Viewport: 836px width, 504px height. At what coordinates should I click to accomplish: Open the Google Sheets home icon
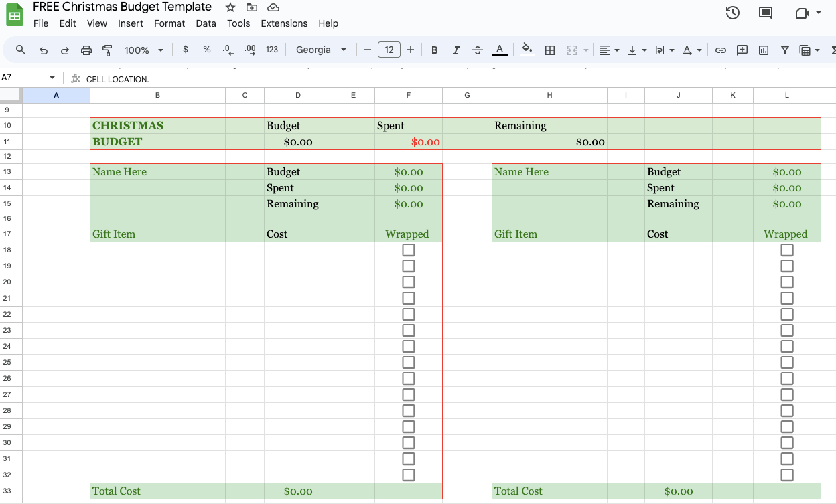coord(15,15)
